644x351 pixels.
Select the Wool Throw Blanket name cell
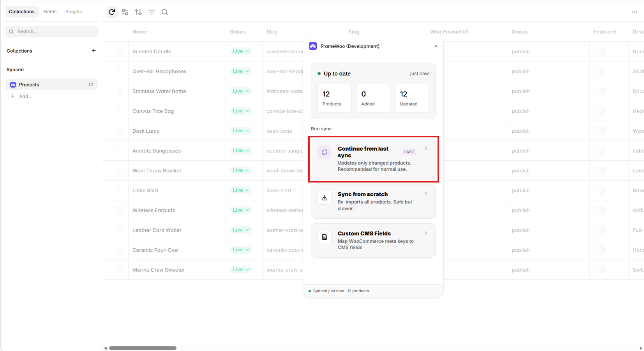click(x=177, y=170)
